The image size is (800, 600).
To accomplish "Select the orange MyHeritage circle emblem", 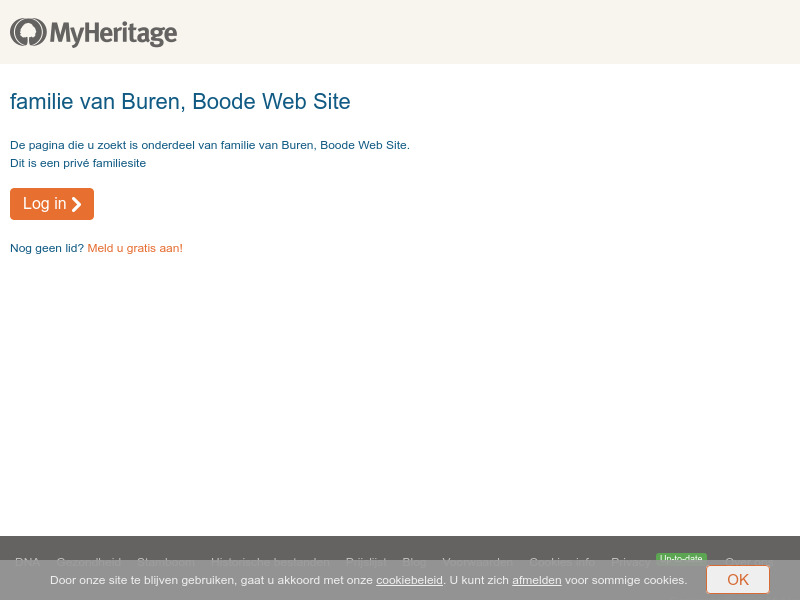I will [x=27, y=32].
